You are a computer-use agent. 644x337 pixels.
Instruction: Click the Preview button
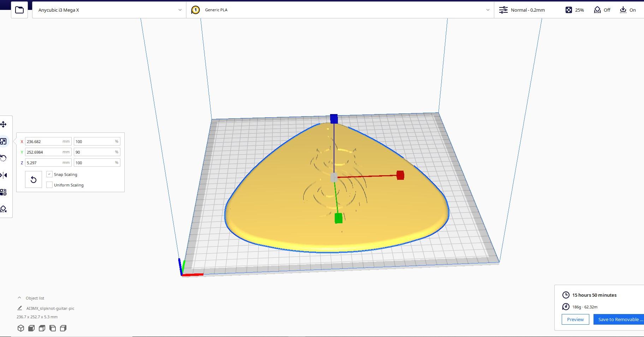pyautogui.click(x=575, y=319)
